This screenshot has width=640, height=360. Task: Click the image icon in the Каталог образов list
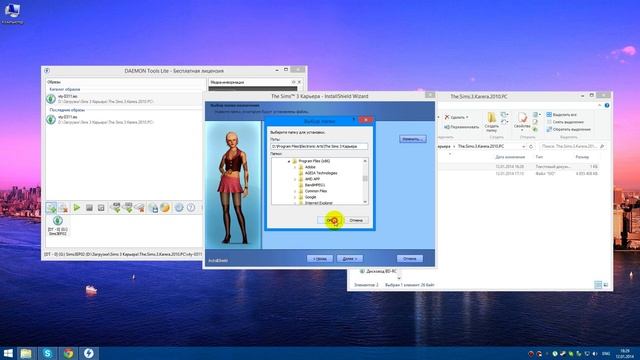click(51, 99)
